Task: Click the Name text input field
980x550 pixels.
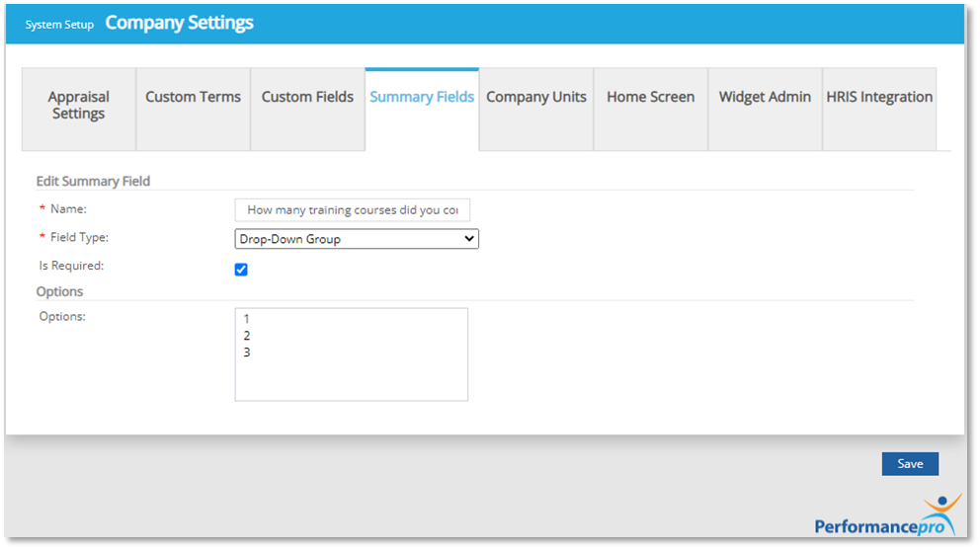Action: point(353,210)
